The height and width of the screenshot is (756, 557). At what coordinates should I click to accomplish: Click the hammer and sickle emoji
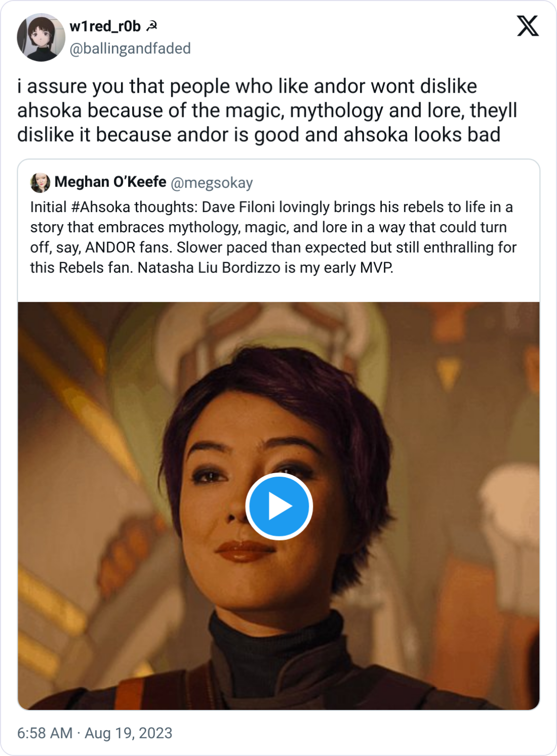[151, 26]
